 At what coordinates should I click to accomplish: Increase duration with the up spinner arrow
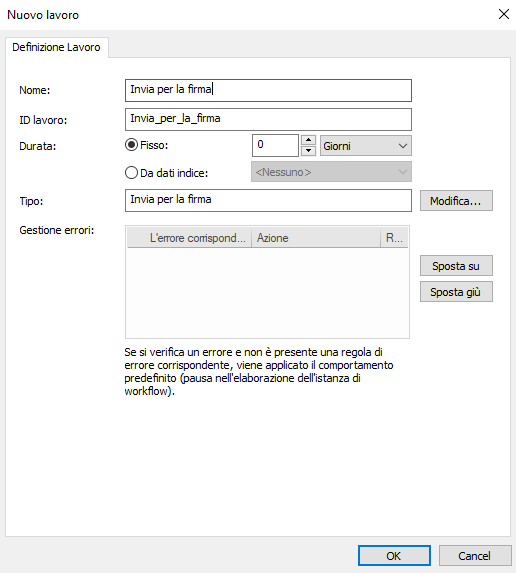tap(308, 140)
